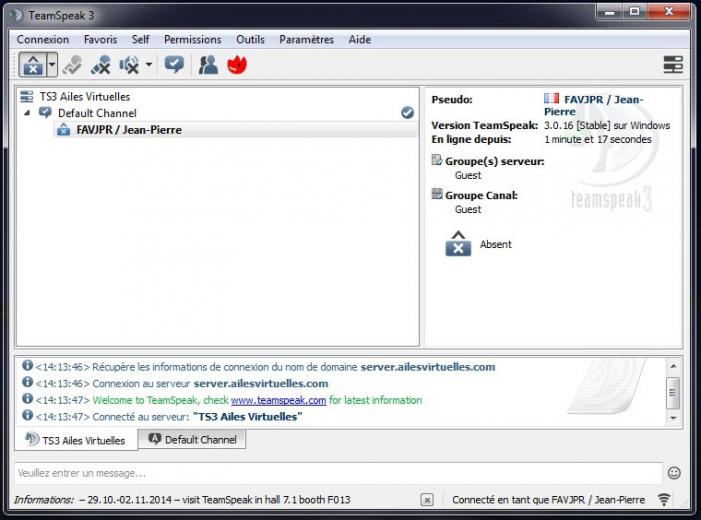Click the Absent status text
The height and width of the screenshot is (520, 701).
click(x=496, y=245)
